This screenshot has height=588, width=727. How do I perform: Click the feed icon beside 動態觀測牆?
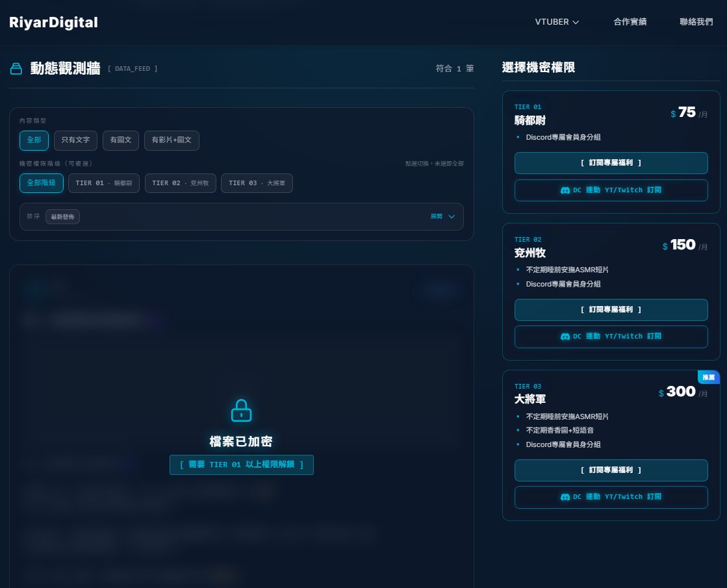[x=16, y=69]
